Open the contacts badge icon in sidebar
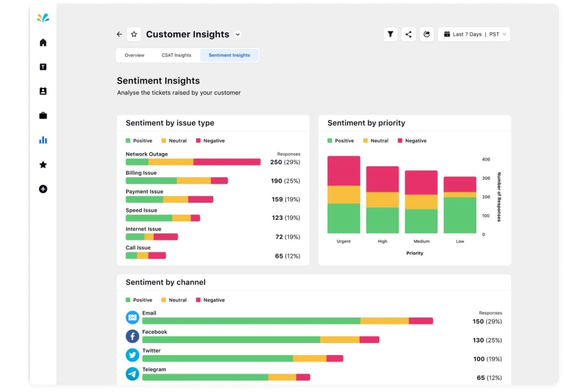Viewport: 588px width, 392px height. click(43, 91)
